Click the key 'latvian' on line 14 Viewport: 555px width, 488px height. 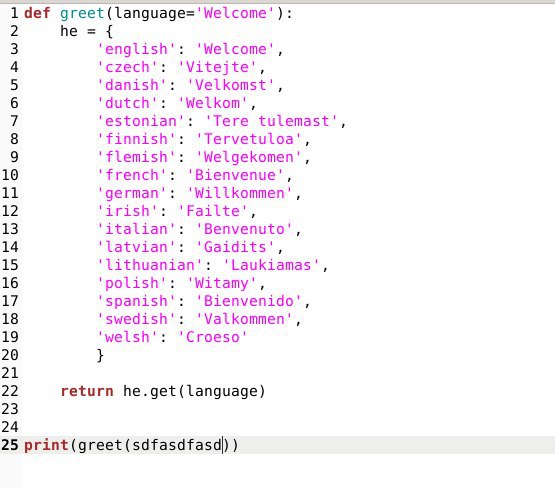point(136,247)
